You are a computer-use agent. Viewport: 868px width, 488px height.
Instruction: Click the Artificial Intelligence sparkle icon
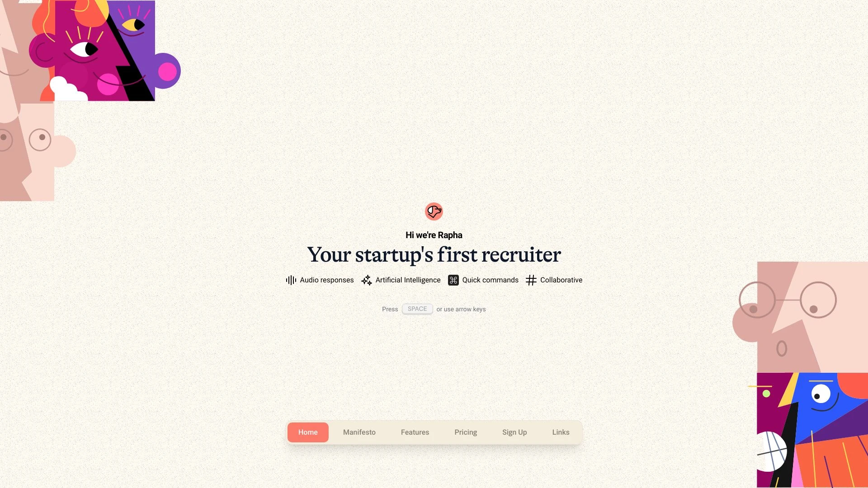(366, 280)
